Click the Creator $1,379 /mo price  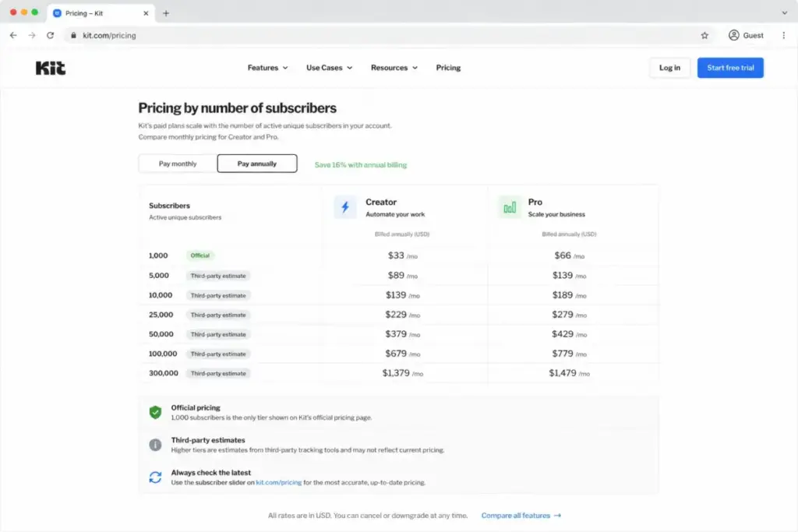click(403, 373)
